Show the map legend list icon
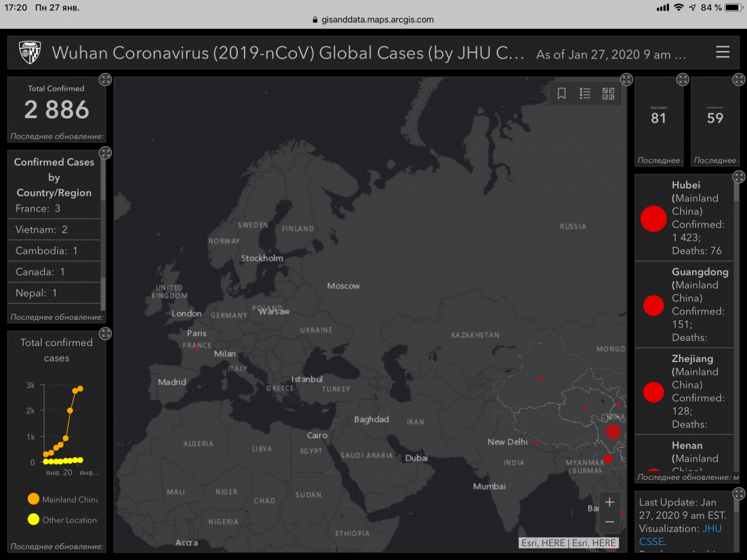The height and width of the screenshot is (560, 747). pos(585,93)
